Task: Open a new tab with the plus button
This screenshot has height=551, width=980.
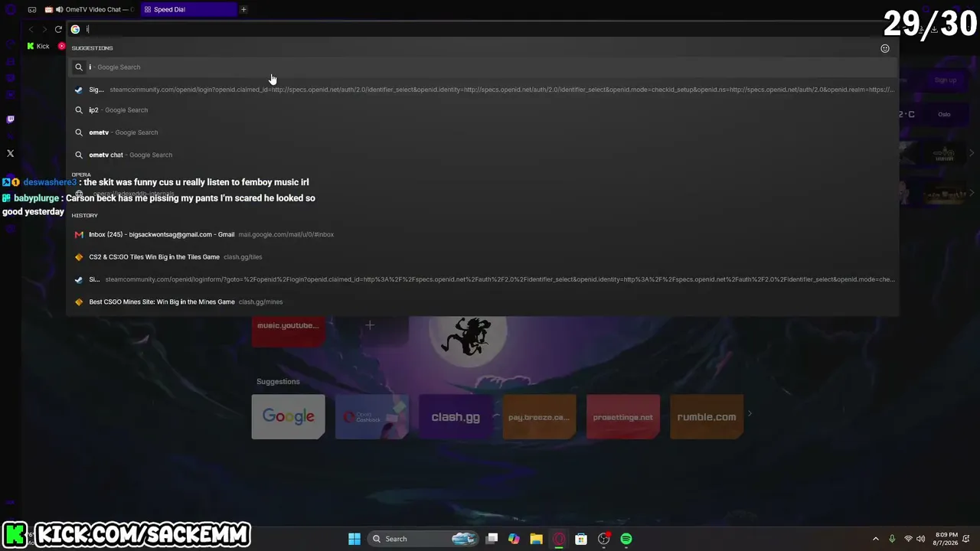Action: pyautogui.click(x=243, y=9)
